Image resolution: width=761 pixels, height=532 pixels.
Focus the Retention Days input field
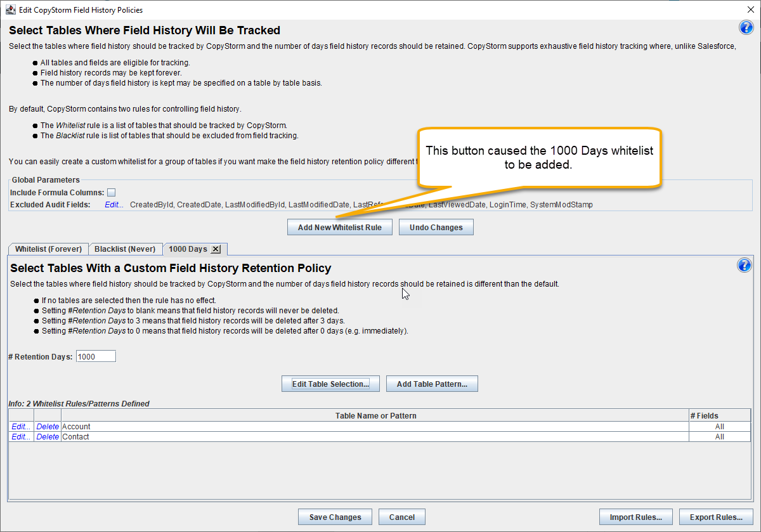(96, 356)
